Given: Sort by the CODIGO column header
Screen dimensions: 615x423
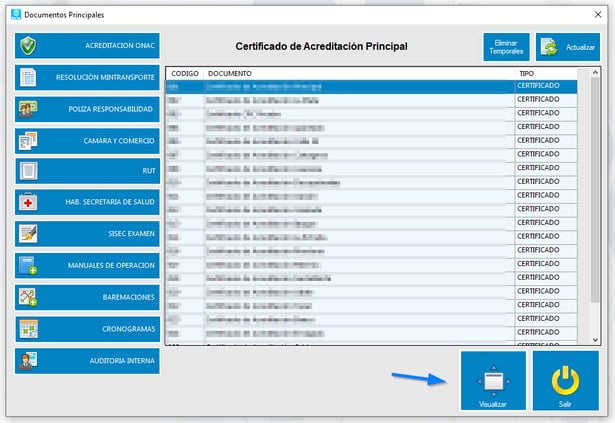Looking at the screenshot, I should click(184, 73).
